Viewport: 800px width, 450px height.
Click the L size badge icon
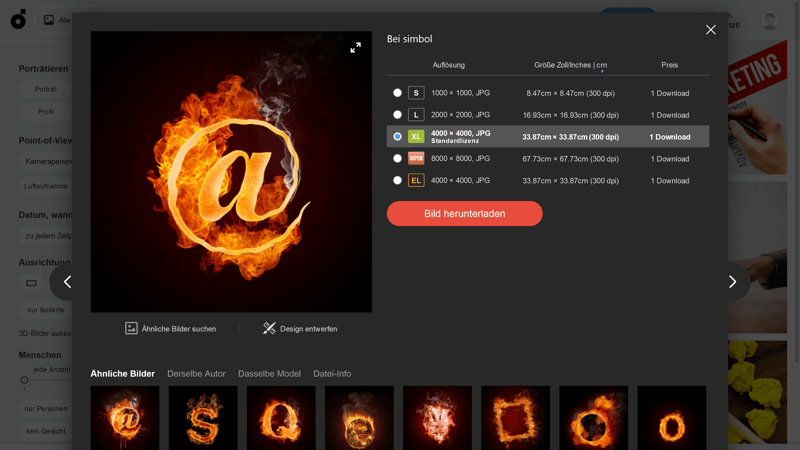pyautogui.click(x=416, y=115)
